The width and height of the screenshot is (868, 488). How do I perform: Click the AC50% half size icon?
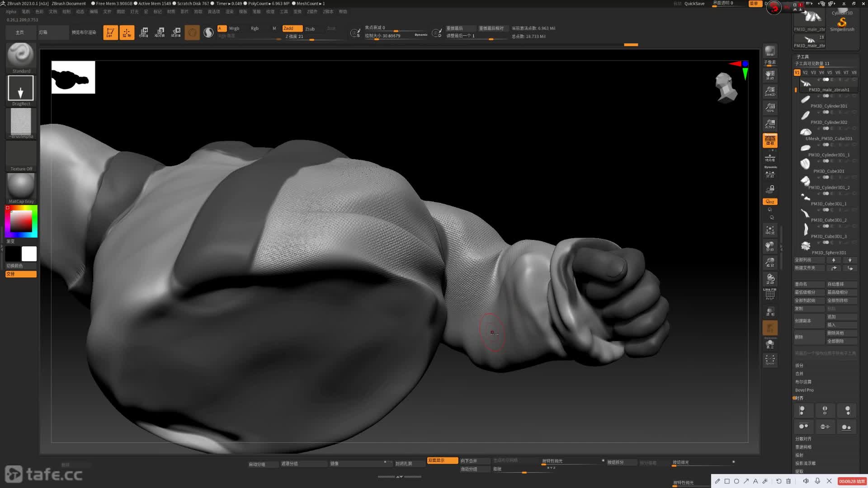coord(770,123)
